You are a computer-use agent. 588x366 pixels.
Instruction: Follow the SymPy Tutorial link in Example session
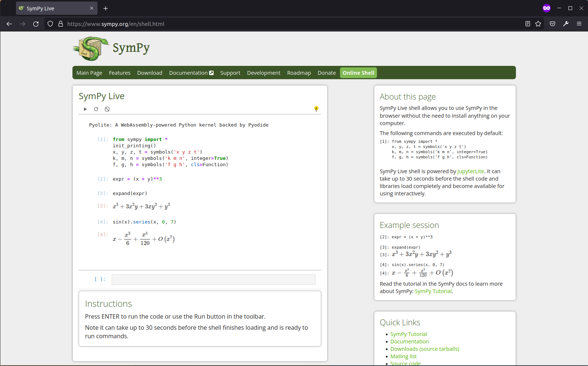433,291
